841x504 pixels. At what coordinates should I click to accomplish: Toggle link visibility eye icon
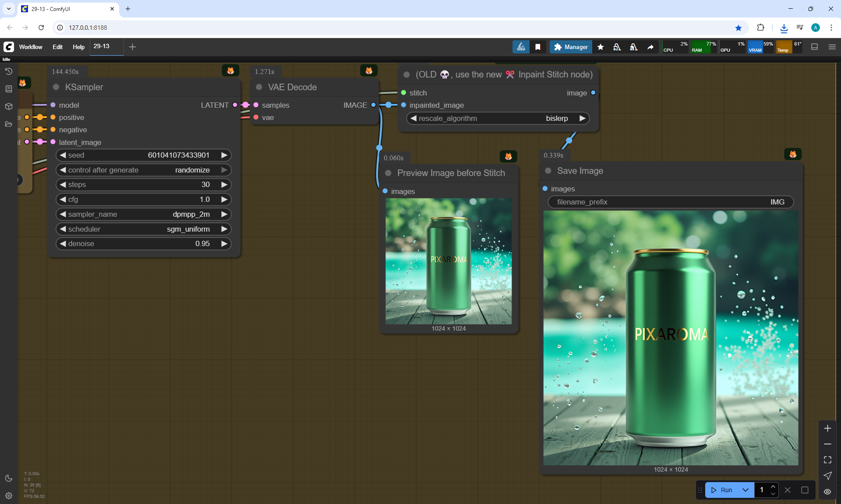tap(827, 491)
